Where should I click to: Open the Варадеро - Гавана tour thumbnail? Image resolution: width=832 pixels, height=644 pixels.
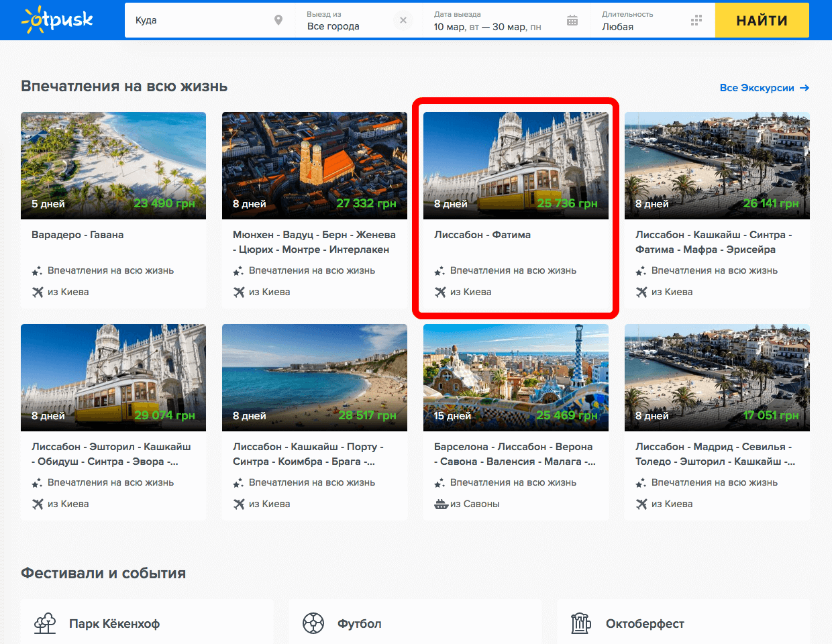113,166
